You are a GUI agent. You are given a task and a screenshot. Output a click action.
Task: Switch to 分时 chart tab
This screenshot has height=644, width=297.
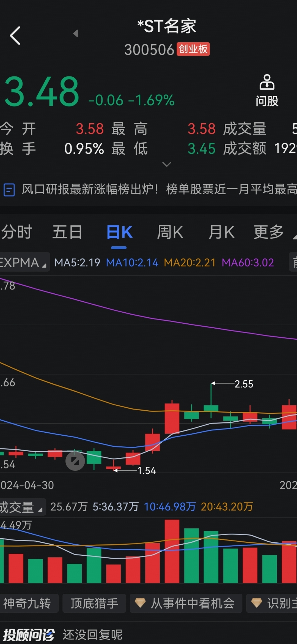coord(16,232)
